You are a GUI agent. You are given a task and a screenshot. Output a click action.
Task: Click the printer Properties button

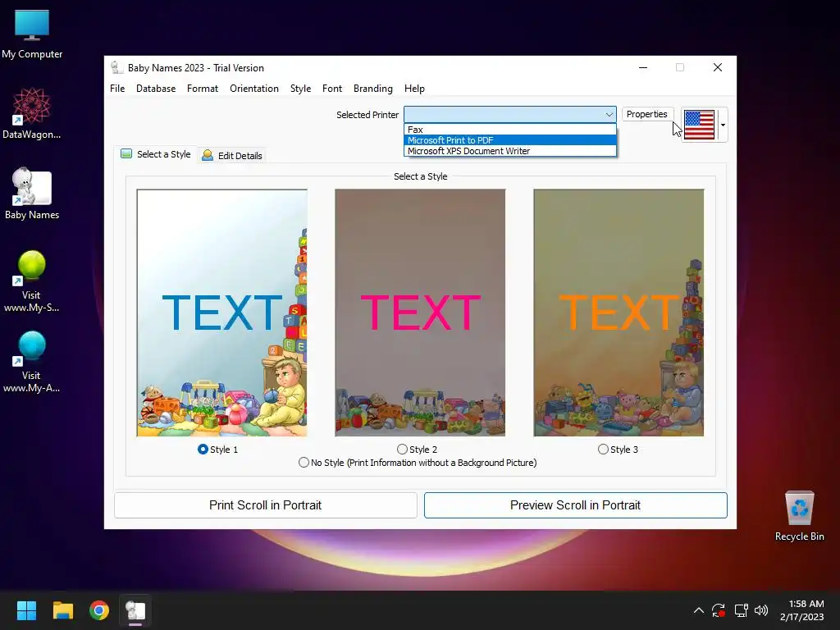pyautogui.click(x=646, y=114)
